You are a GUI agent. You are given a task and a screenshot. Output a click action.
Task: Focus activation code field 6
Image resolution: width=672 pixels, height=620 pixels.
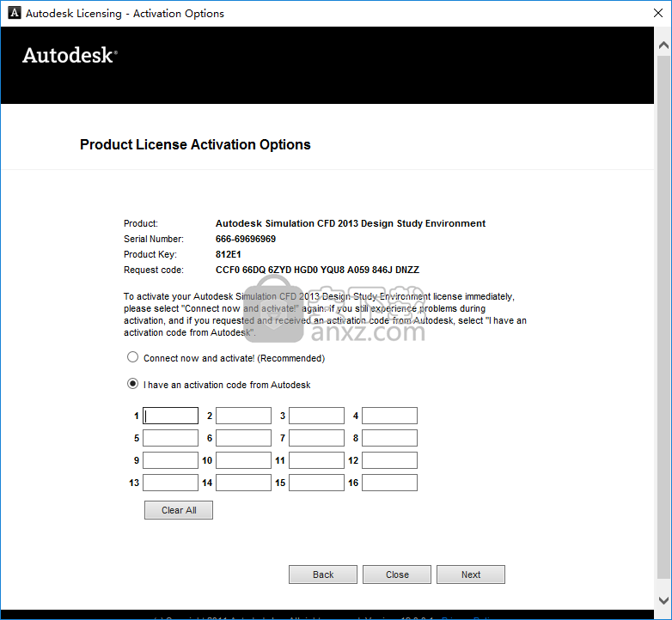[x=243, y=438]
